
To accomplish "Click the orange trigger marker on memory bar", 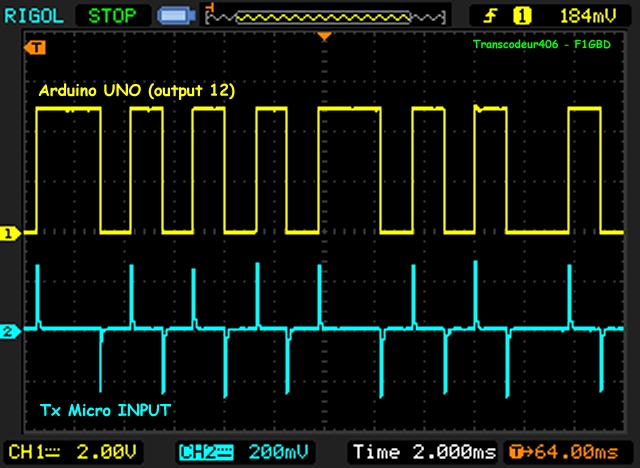I will [211, 7].
